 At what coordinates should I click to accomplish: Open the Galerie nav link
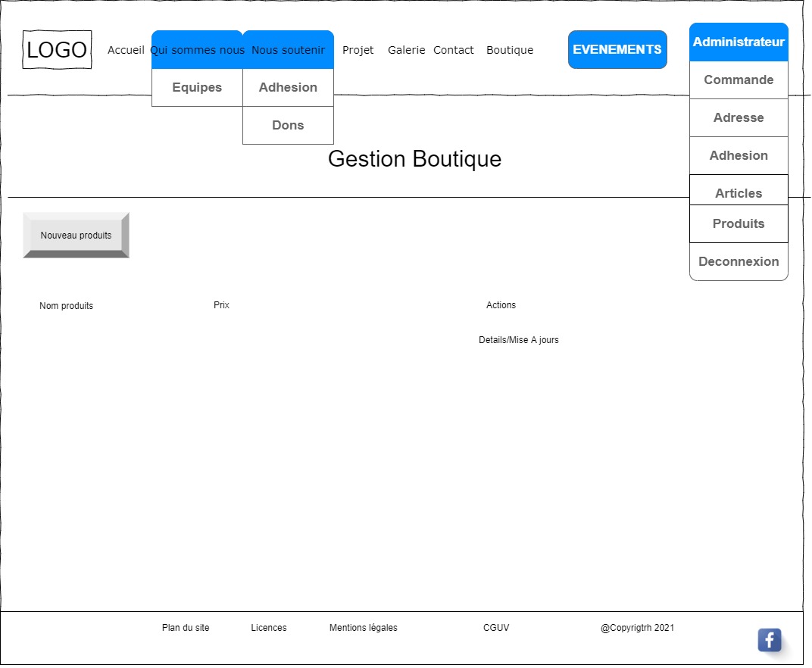(406, 50)
